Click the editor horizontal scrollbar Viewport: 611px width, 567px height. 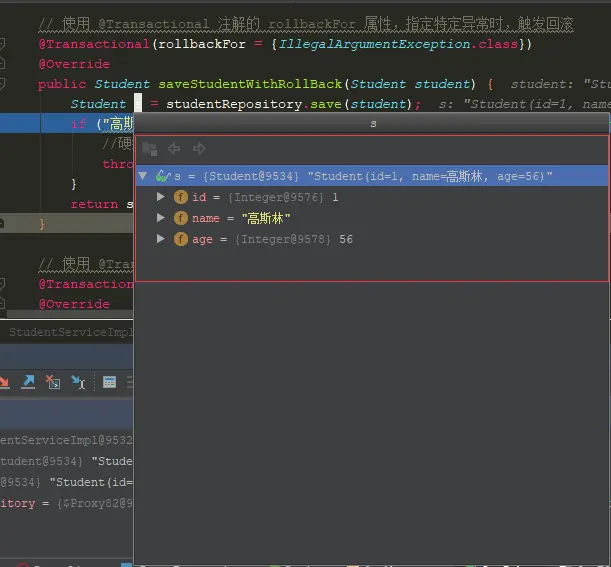tap(70, 314)
